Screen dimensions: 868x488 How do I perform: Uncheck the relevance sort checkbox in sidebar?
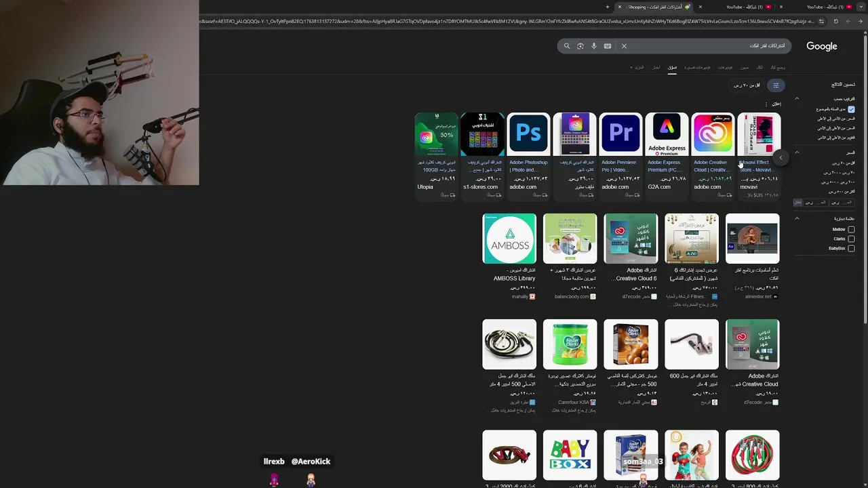point(851,109)
